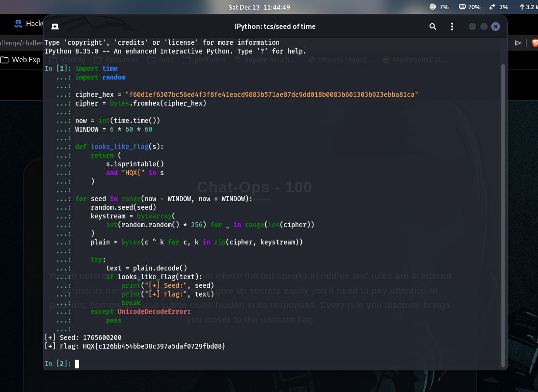Viewport: 538px width, 392px height.
Task: Click the In [2] input prompt line
Action: pyautogui.click(x=62, y=364)
